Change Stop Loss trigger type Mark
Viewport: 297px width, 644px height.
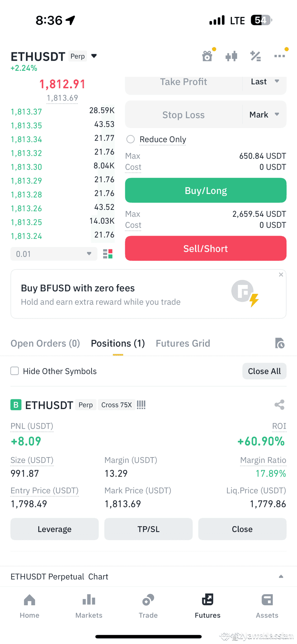pos(264,115)
